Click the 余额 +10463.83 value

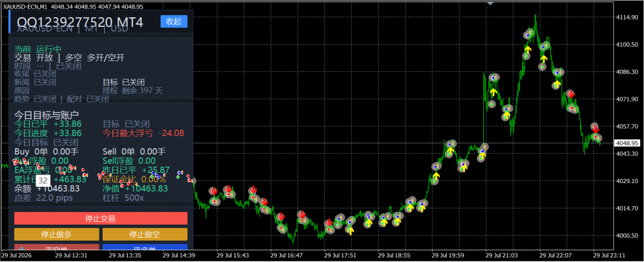pyautogui.click(x=47, y=188)
